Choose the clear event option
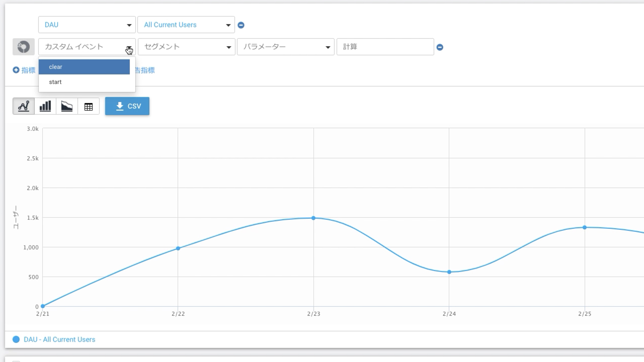 84,67
